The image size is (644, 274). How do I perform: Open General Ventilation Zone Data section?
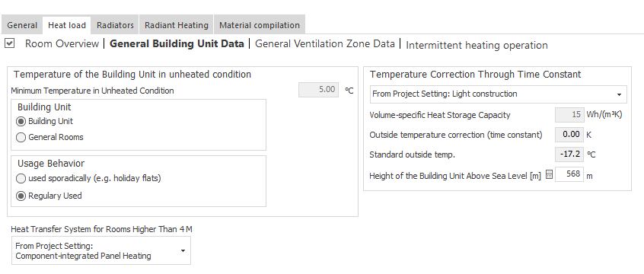pos(325,43)
